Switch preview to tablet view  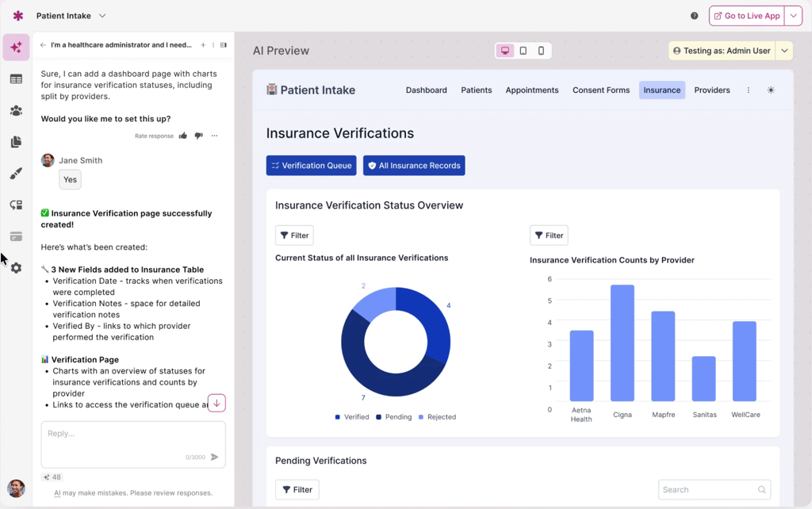pos(523,50)
